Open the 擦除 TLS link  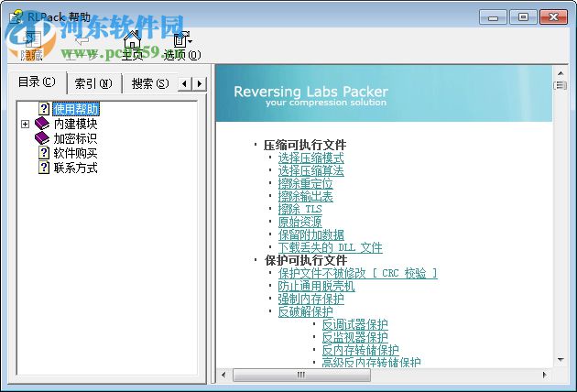299,209
